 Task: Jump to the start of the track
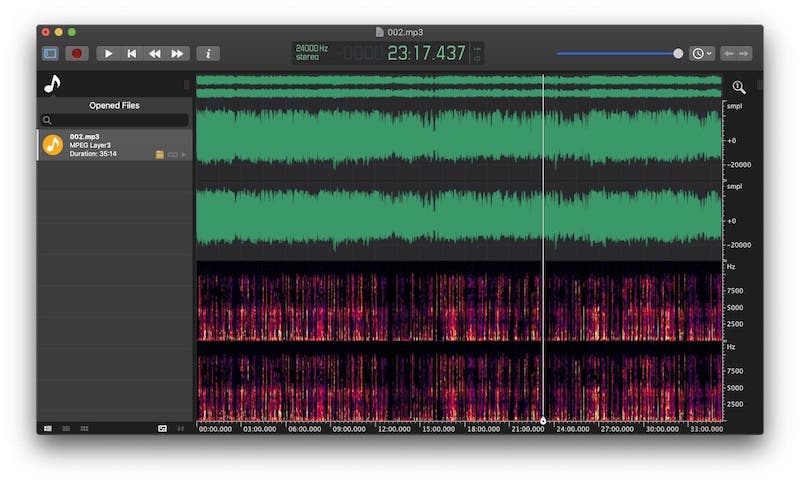pyautogui.click(x=131, y=53)
